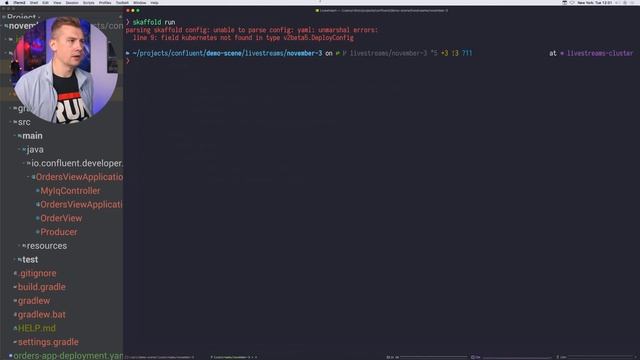Open the Session menu
The image size is (640, 360).
point(72,2)
